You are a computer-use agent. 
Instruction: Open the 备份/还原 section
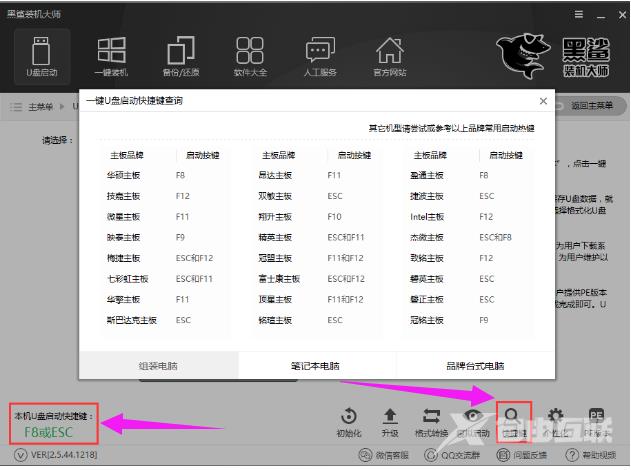[x=181, y=56]
